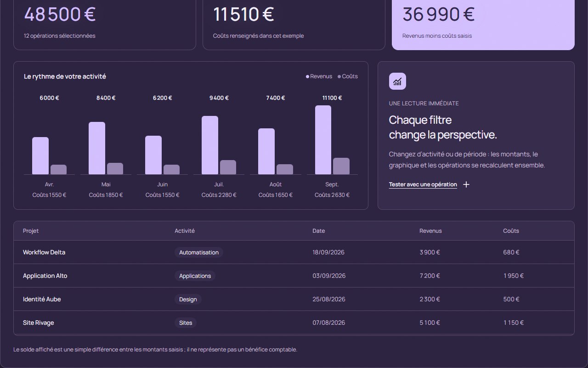Click the chart icon above 'Une lecture immédiate'
Image resolution: width=588 pixels, height=368 pixels.
point(397,81)
